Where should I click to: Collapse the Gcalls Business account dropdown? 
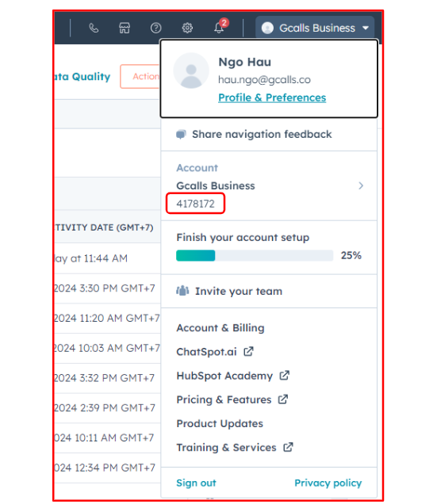click(x=315, y=29)
